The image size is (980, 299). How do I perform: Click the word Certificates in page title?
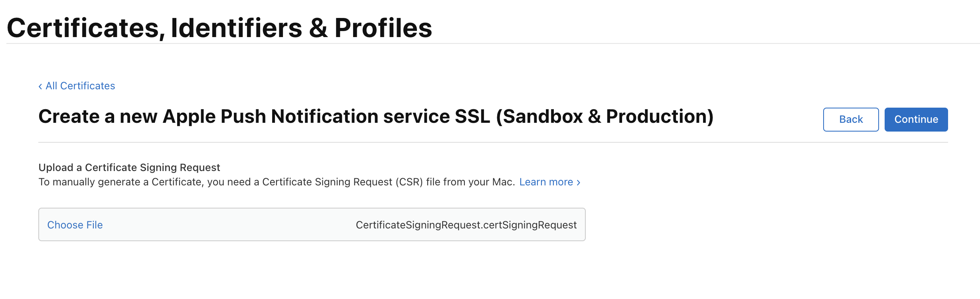(86, 28)
